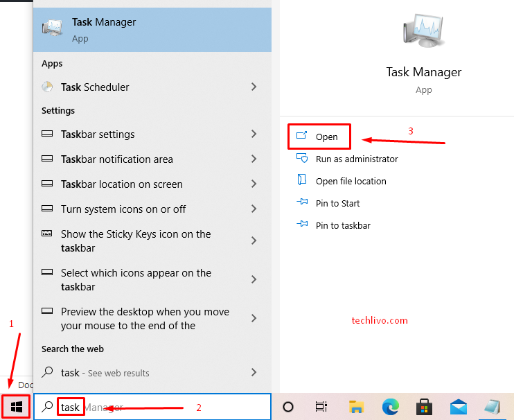The image size is (514, 420).
Task: Open Task Scheduler app result
Action: tap(152, 87)
